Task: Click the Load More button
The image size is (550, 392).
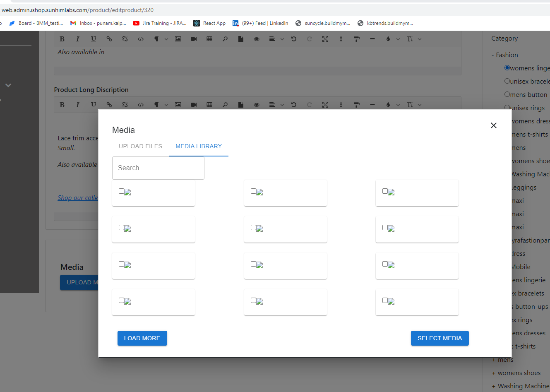Action: [142, 338]
